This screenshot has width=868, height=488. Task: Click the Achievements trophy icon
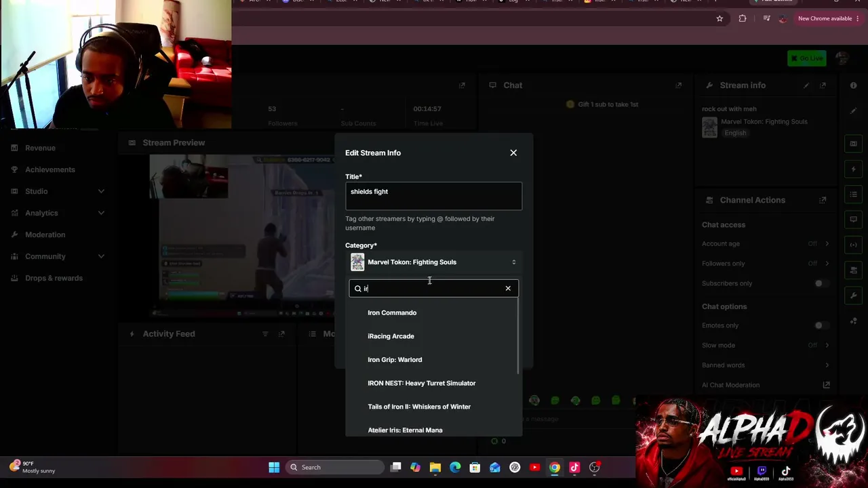[x=14, y=169]
